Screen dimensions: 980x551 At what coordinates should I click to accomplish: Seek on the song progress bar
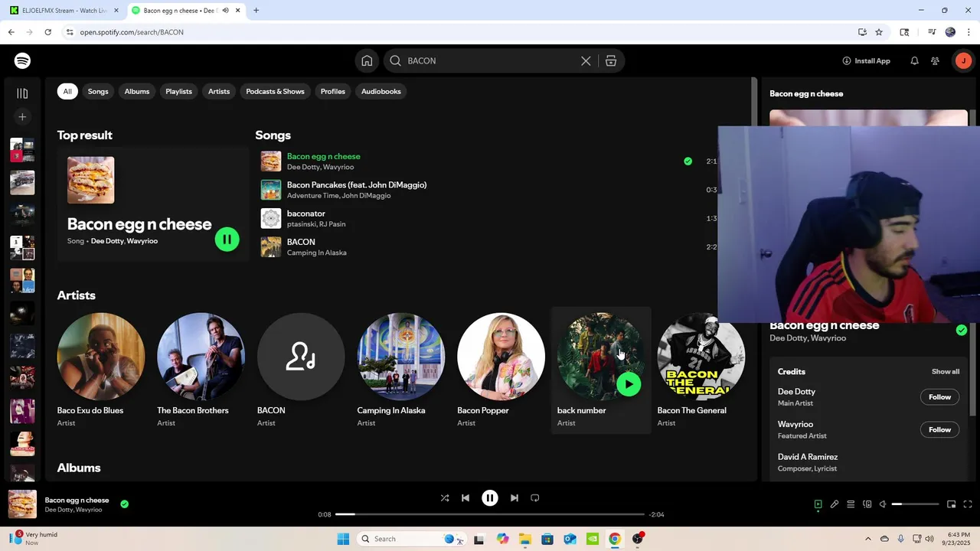pyautogui.click(x=490, y=514)
